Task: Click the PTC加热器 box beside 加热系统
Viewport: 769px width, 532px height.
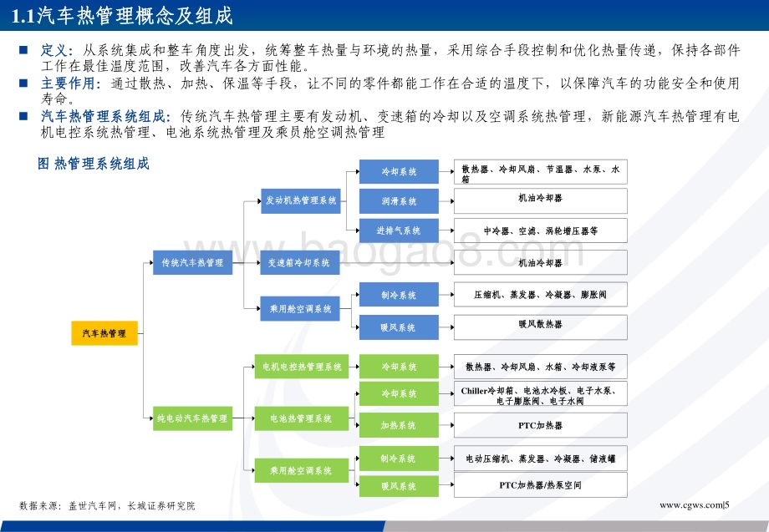Action: (541, 425)
